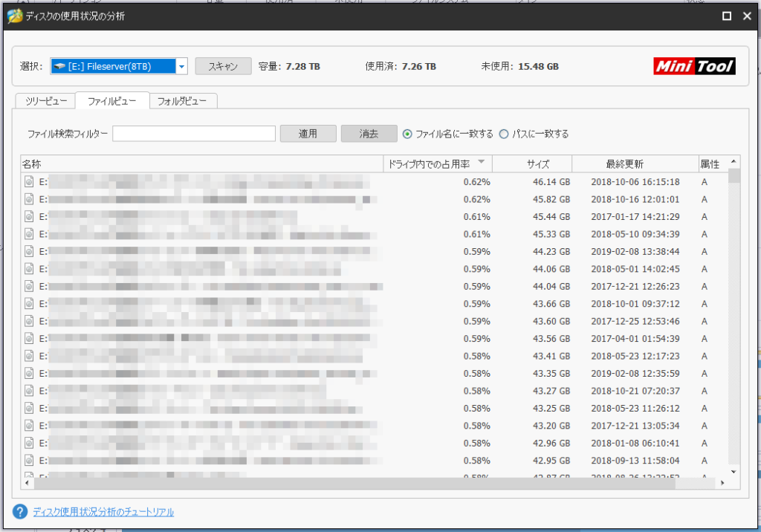
Task: Click file icon of 43.25 GB row
Action: (29, 409)
